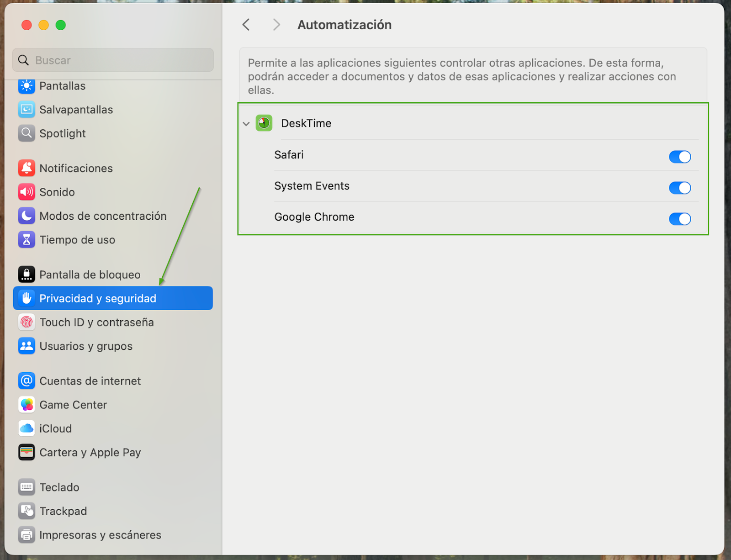This screenshot has height=560, width=731.
Task: Turn off the System Events toggle
Action: [x=679, y=188]
